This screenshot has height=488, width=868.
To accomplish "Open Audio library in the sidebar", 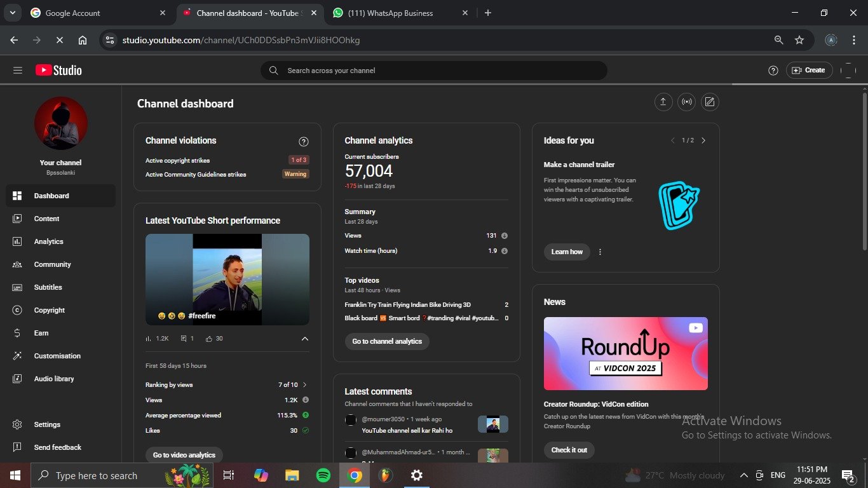I will pos(60,379).
